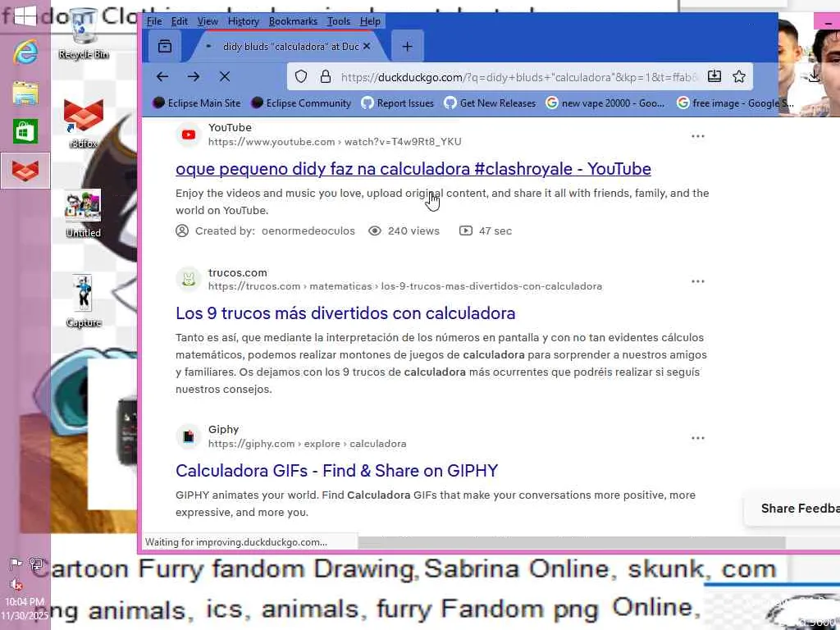This screenshot has height=630, width=840.
Task: Close the didy bluds calculadora tab
Action: (367, 47)
